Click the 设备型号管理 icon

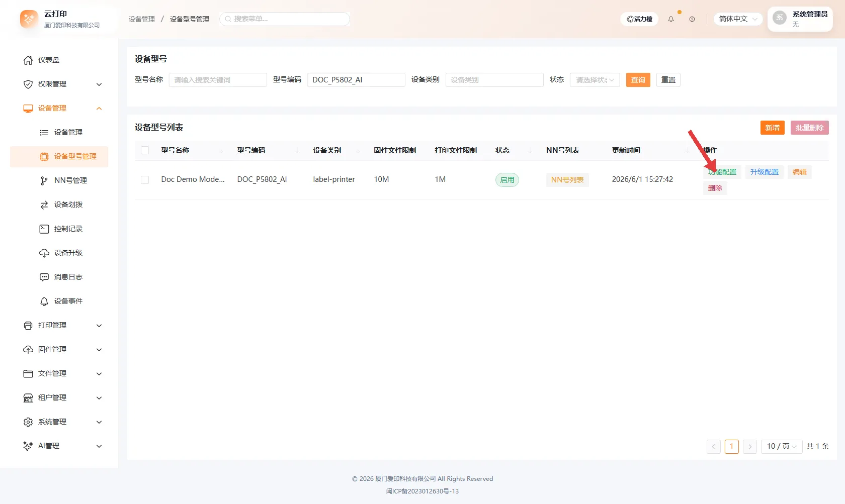pos(44,157)
